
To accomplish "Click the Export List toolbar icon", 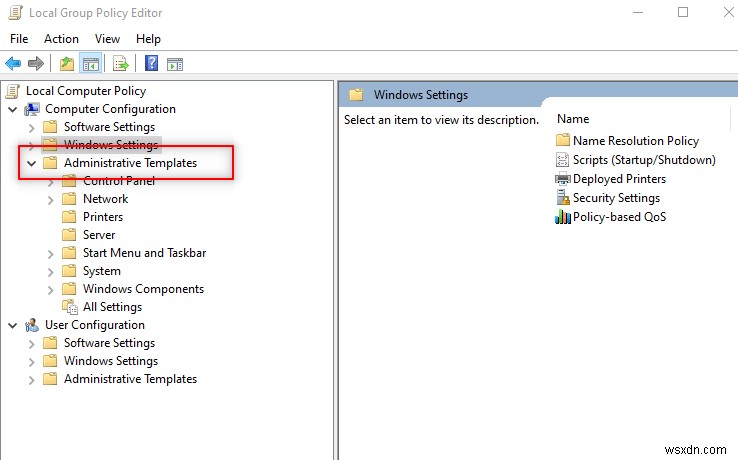I will pos(121,64).
